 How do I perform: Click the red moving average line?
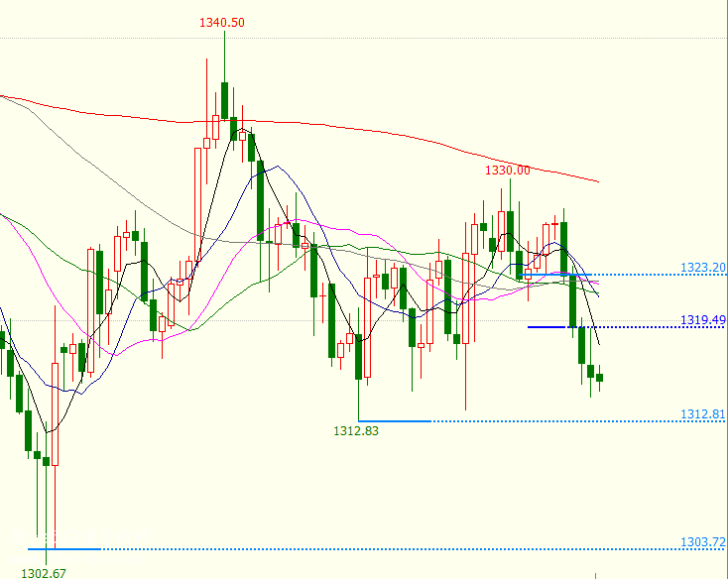pos(300,123)
